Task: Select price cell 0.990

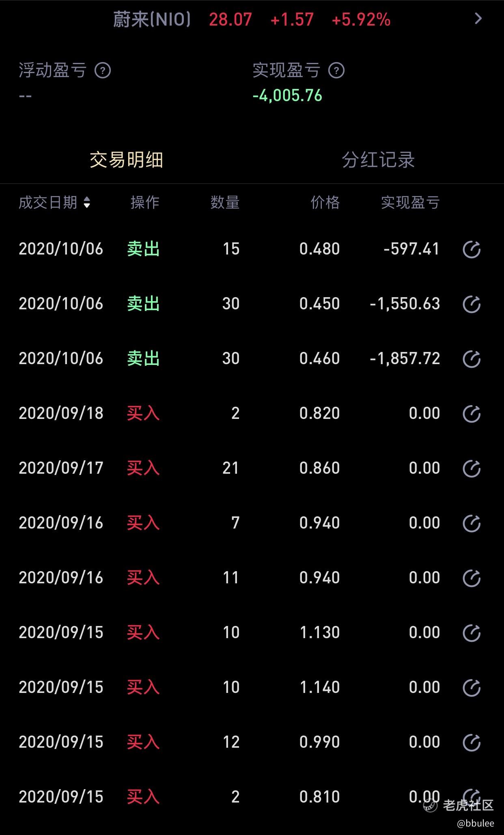Action: coord(320,742)
